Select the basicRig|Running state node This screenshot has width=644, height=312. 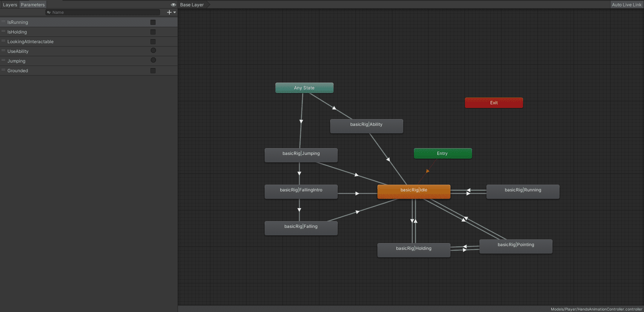click(523, 191)
